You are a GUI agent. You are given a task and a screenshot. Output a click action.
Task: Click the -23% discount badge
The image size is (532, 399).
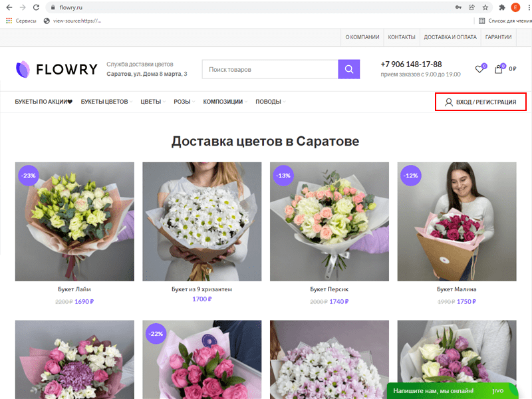(29, 176)
